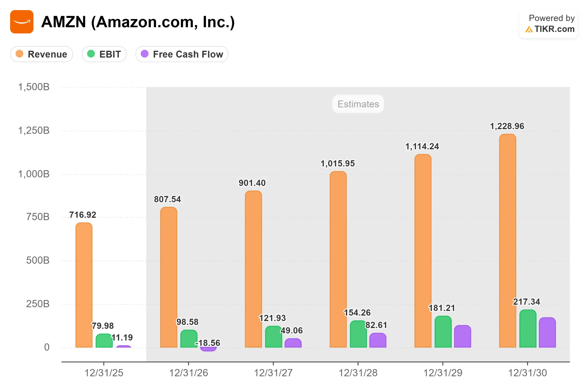Select the 1,015.95 revenue bar

[x=338, y=259]
